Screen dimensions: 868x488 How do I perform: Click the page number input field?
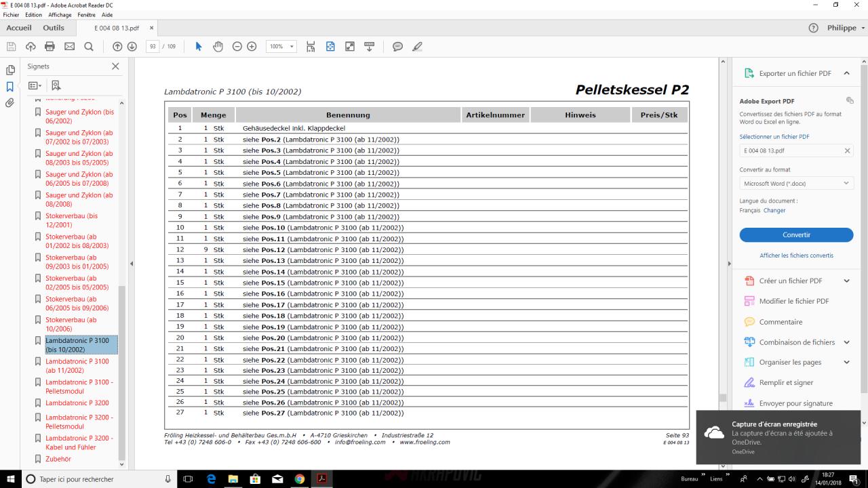tap(153, 47)
